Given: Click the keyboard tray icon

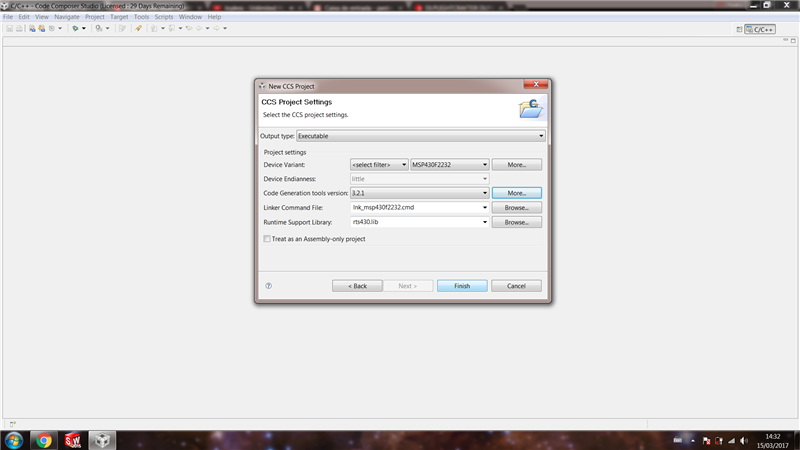Looking at the screenshot, I should click(678, 440).
